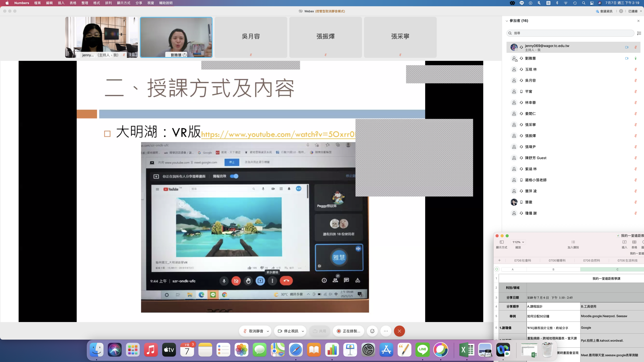This screenshot has height=362, width=644.
Task: Click the Numbers insert sheet plus icon
Action: click(x=499, y=260)
